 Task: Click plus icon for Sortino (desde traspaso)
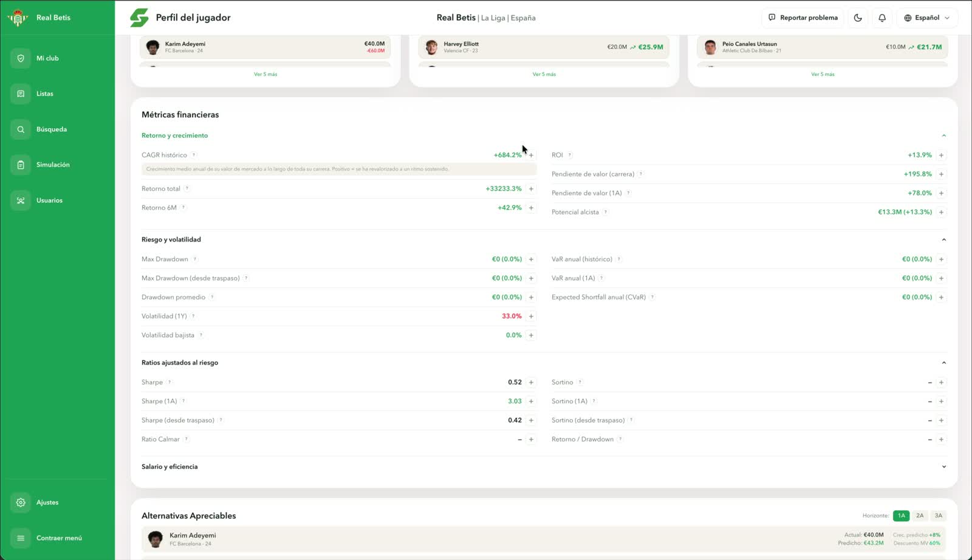tap(941, 420)
